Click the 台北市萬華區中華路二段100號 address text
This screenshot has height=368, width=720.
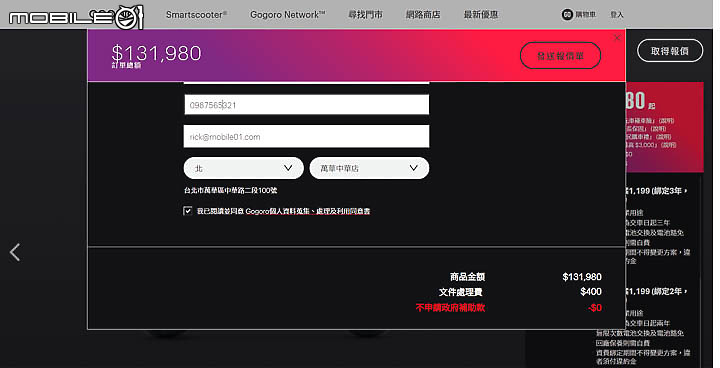point(231,190)
